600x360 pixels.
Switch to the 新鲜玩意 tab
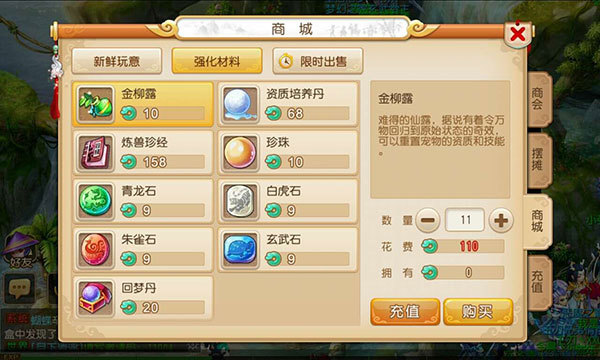click(x=117, y=61)
